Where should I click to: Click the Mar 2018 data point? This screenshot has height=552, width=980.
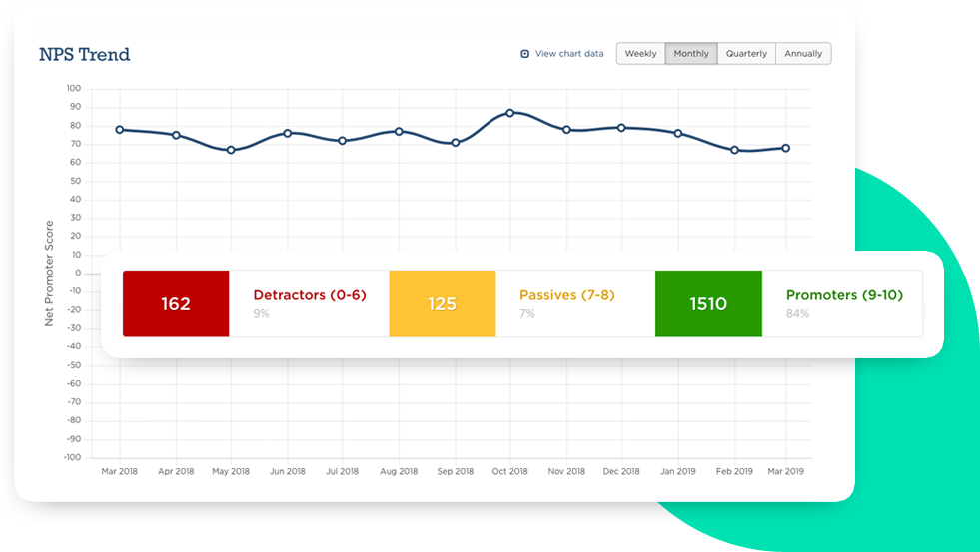[119, 130]
